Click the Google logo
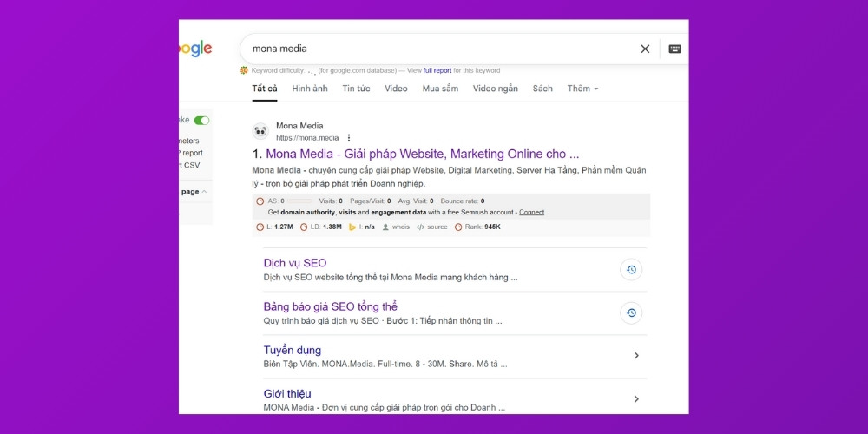Image resolution: width=868 pixels, height=434 pixels. [194, 48]
